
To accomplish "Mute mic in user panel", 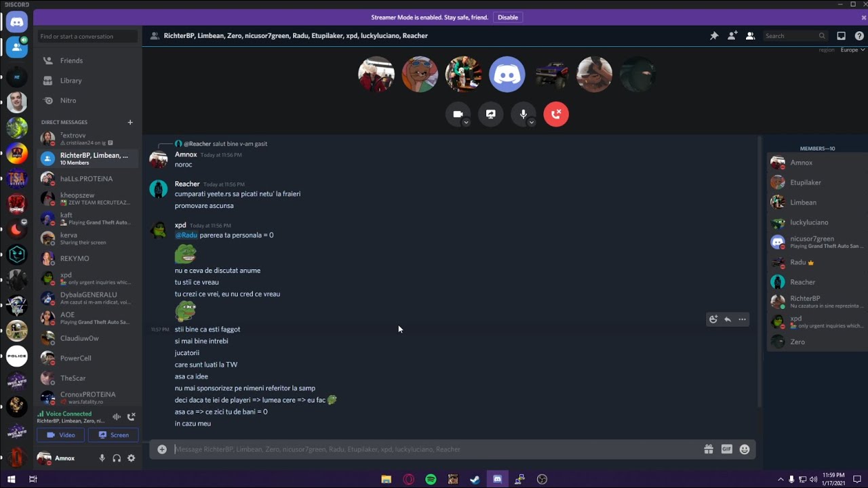I will 102,458.
